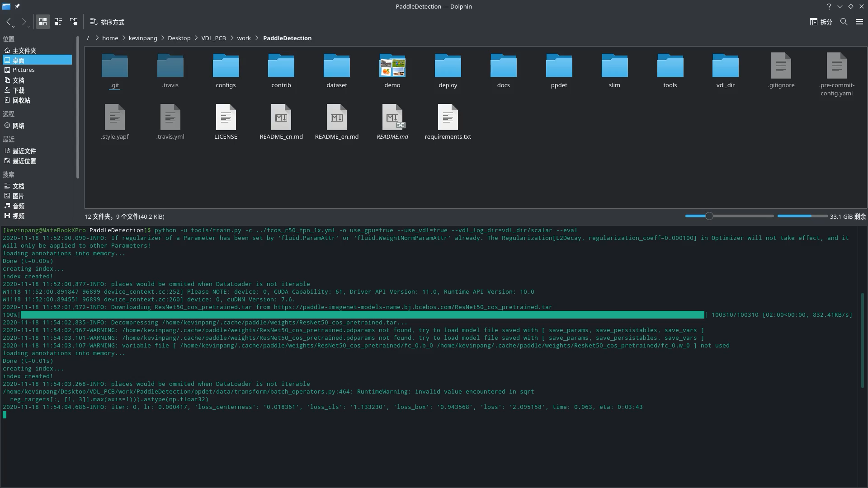This screenshot has height=488, width=868.
Task: Jump to Desktop via the breadcrumb
Action: point(179,38)
